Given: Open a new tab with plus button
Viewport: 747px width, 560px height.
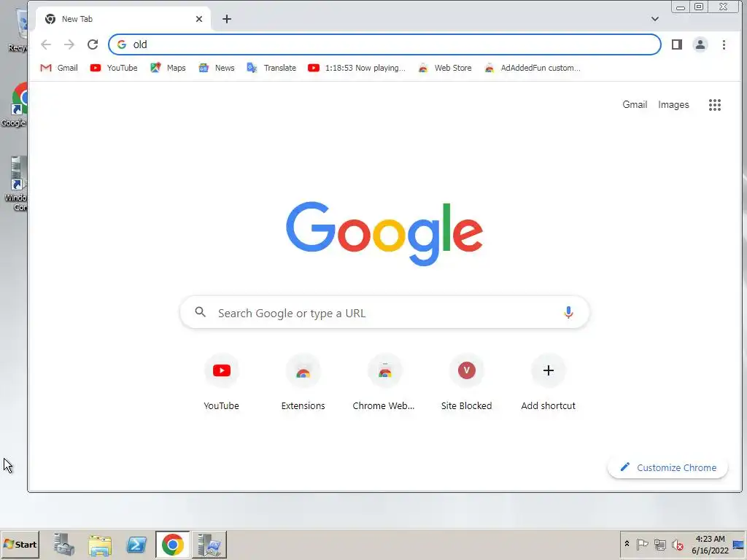Looking at the screenshot, I should (x=227, y=19).
